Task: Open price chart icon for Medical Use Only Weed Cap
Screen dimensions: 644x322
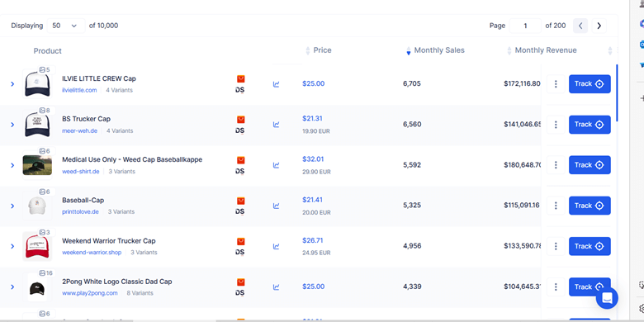Action: click(x=276, y=165)
